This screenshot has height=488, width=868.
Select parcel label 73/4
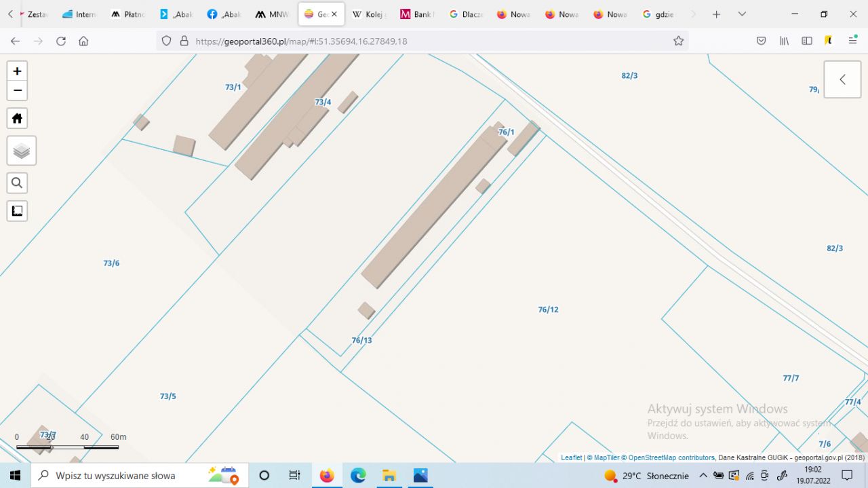click(323, 102)
